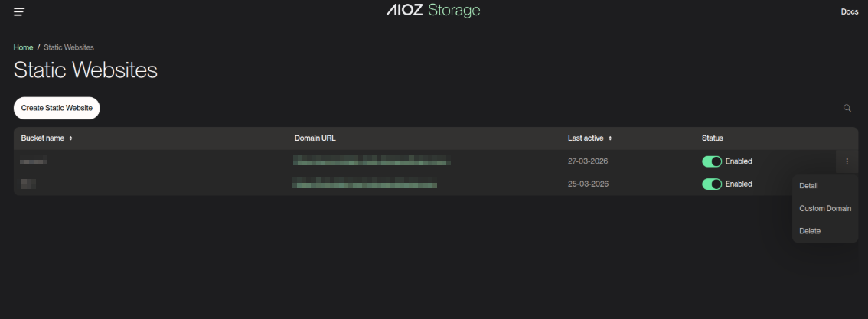Click the Create Static Website button

tap(57, 109)
